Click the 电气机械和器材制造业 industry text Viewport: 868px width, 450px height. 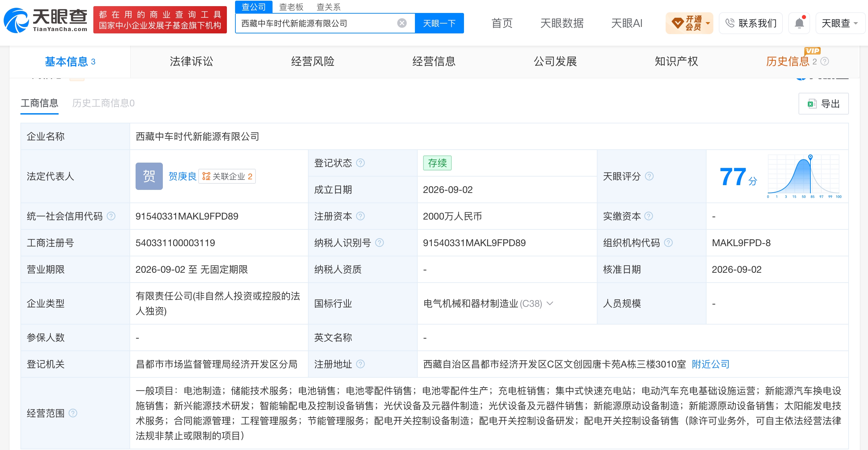click(470, 303)
